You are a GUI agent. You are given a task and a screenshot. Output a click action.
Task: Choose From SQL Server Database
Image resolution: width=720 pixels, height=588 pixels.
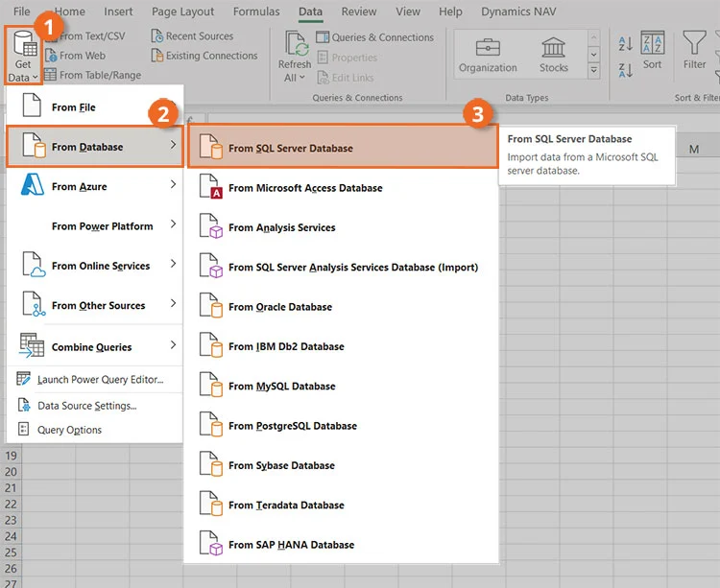pyautogui.click(x=343, y=147)
